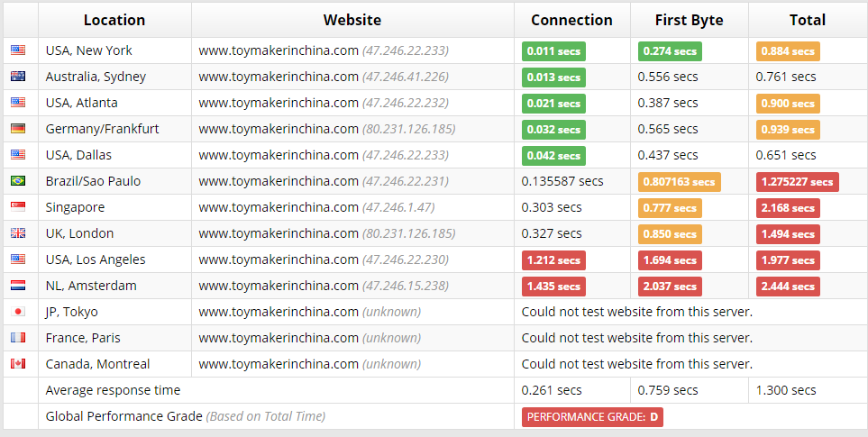Click the 'Global Performance Grade' label
Viewport: 868px width, 437px height.
click(x=124, y=416)
